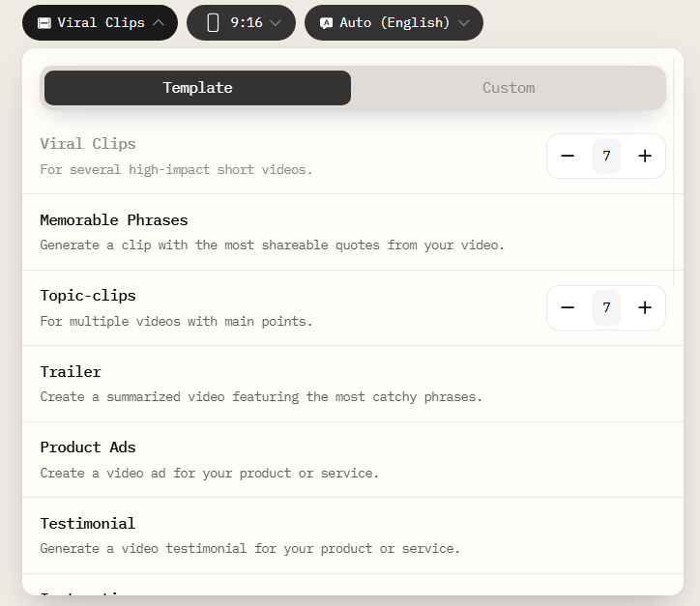Click the 9:16 phone aspect icon
This screenshot has width=700, height=606.
(213, 22)
